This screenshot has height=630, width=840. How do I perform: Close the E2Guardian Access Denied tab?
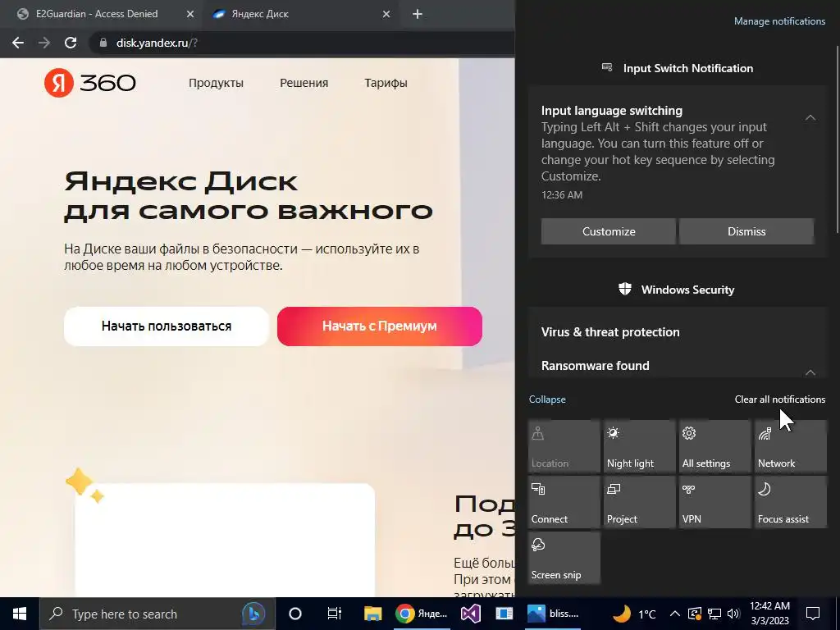coord(190,15)
